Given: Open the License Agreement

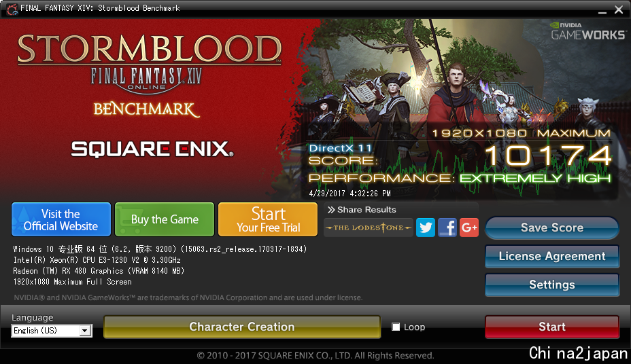Looking at the screenshot, I should point(551,256).
